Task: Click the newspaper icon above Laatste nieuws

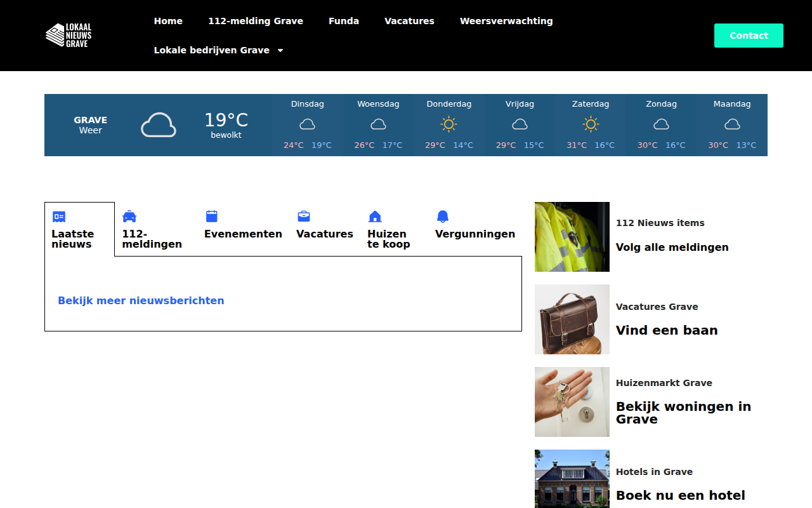Action: tap(59, 217)
